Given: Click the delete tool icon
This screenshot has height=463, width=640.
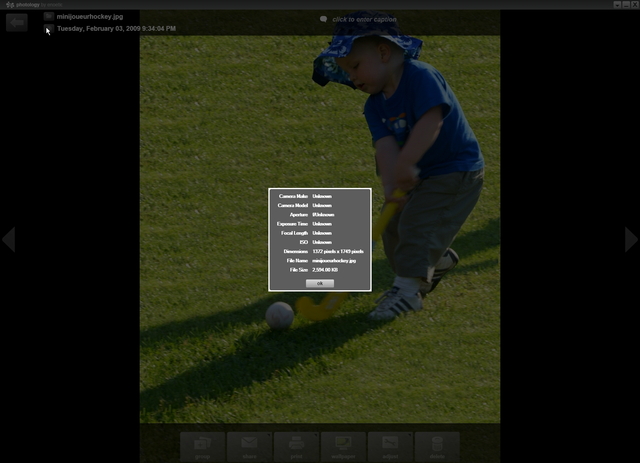Looking at the screenshot, I should tap(437, 446).
